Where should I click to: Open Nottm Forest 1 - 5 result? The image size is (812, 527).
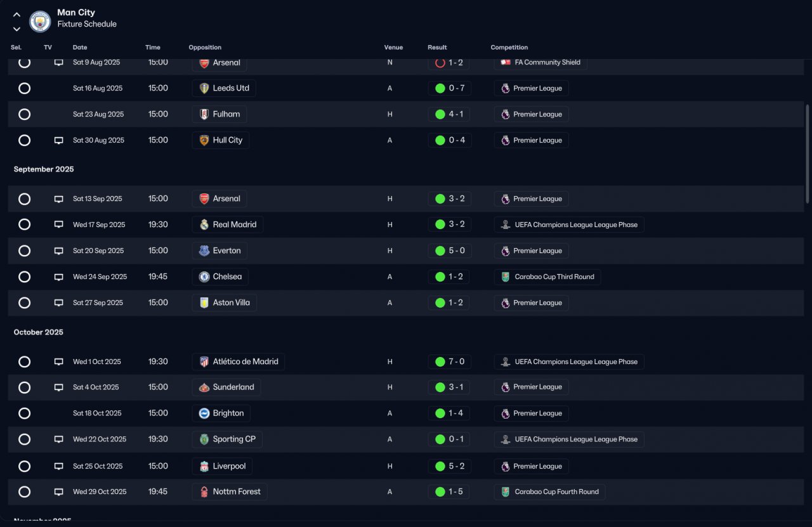tap(449, 491)
